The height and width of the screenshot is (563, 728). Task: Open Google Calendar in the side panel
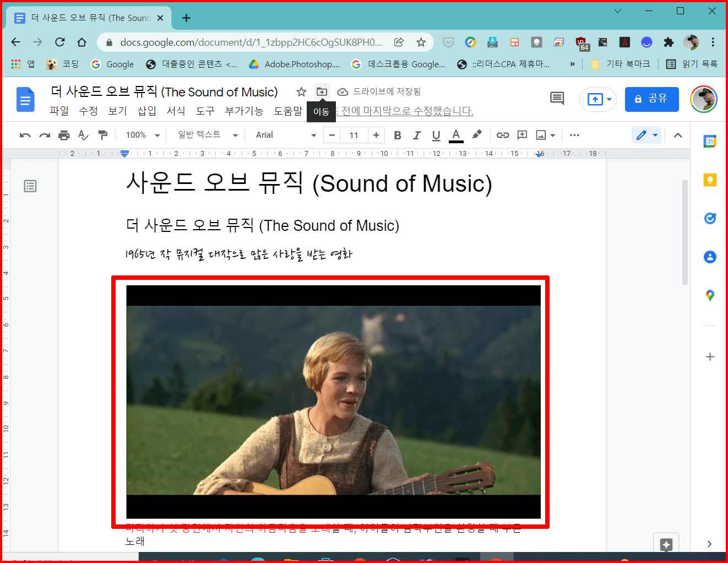(x=710, y=142)
